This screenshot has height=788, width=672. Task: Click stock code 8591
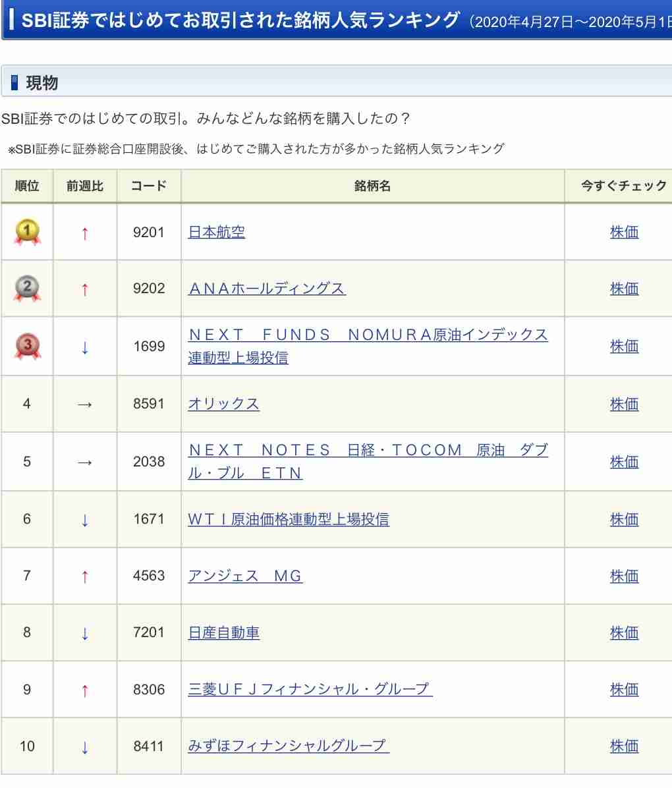[149, 403]
